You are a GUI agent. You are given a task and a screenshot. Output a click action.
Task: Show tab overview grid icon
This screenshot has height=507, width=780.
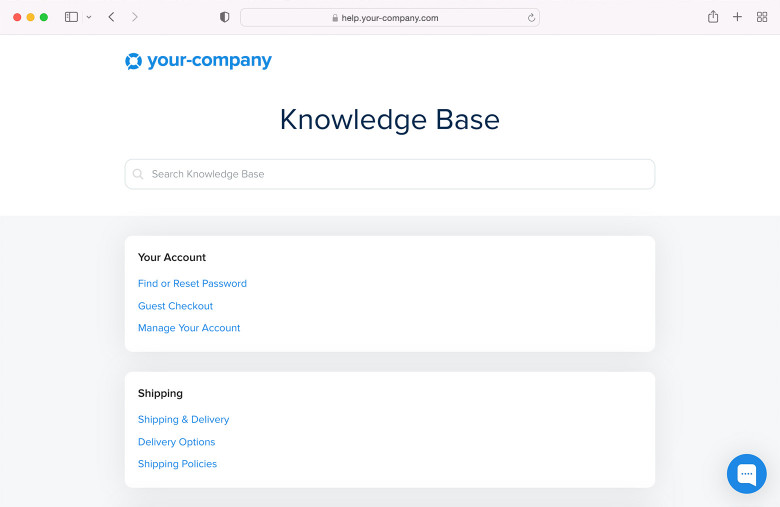762,17
